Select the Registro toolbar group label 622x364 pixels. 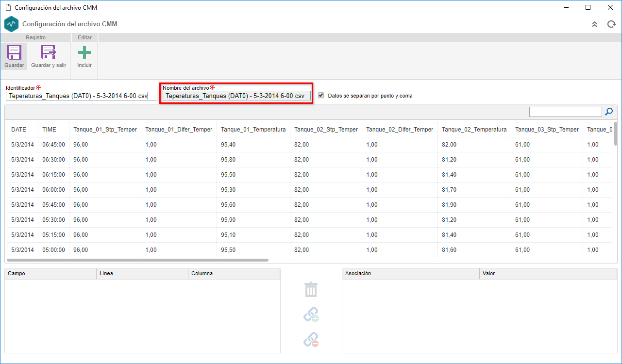pyautogui.click(x=35, y=37)
